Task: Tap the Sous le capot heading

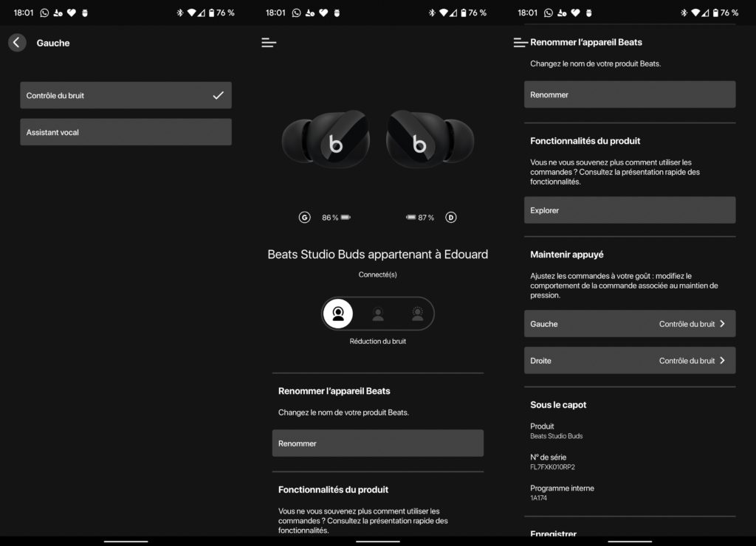Action: pyautogui.click(x=558, y=405)
